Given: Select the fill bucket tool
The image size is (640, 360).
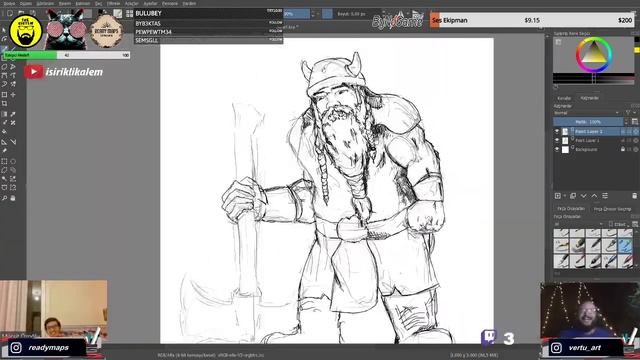Looking at the screenshot, I should point(4,132).
